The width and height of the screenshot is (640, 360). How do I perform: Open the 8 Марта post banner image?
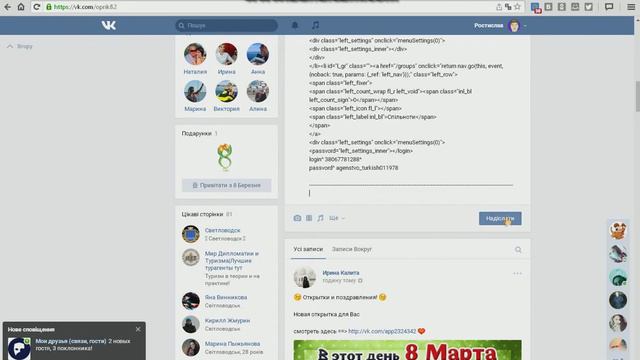point(407,350)
